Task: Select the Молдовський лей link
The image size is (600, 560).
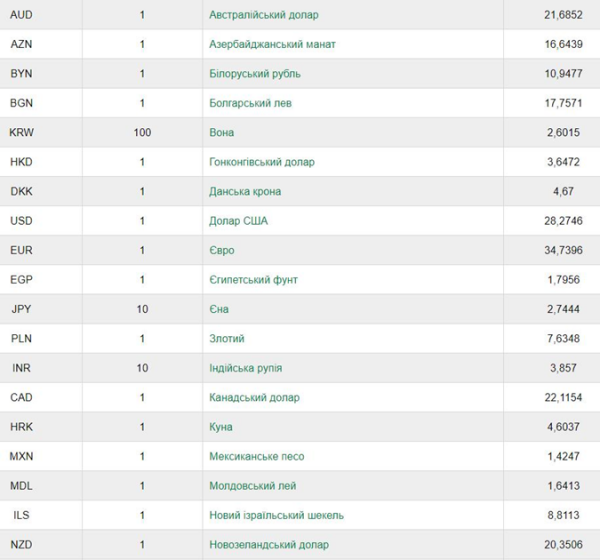Action: tap(253, 486)
